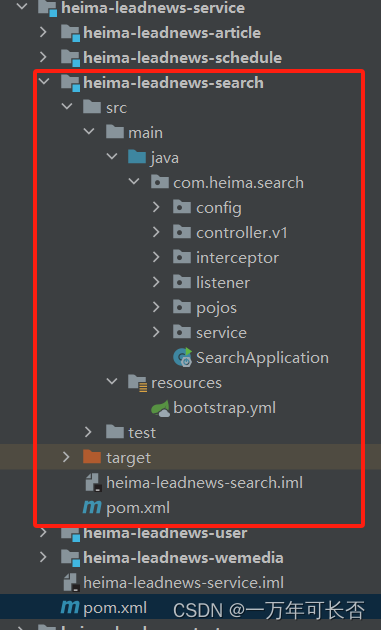Select the heima-leadnews-schedule module label
The image size is (381, 630).
tap(182, 57)
